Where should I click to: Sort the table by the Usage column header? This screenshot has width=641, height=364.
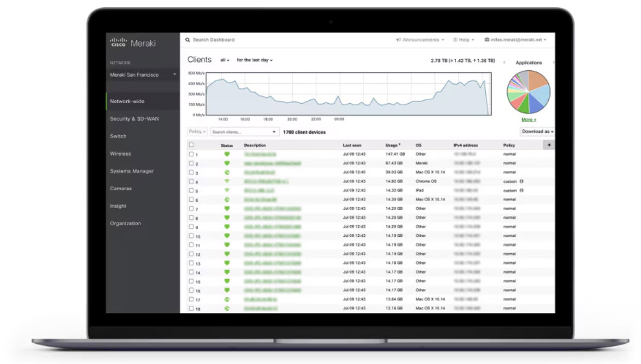[x=393, y=145]
